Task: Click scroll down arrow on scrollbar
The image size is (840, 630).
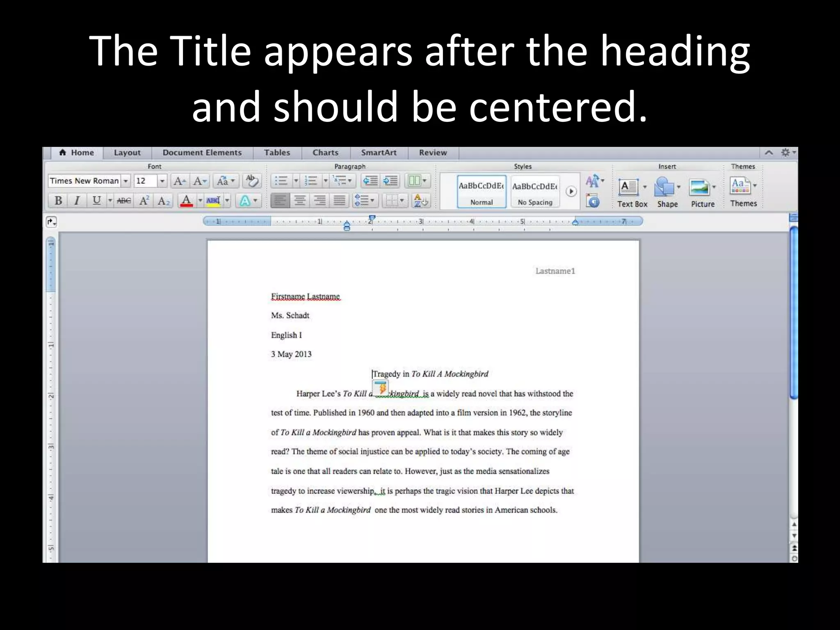Action: [794, 536]
